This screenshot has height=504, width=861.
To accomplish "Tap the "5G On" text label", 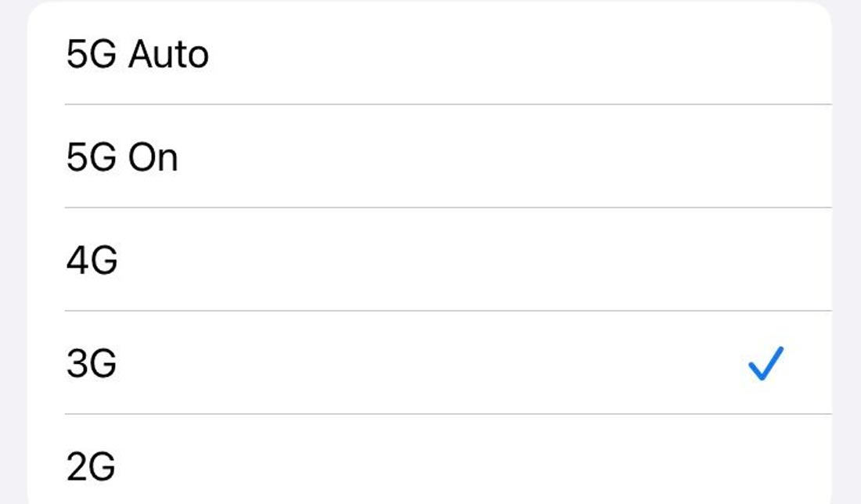I will 123,157.
